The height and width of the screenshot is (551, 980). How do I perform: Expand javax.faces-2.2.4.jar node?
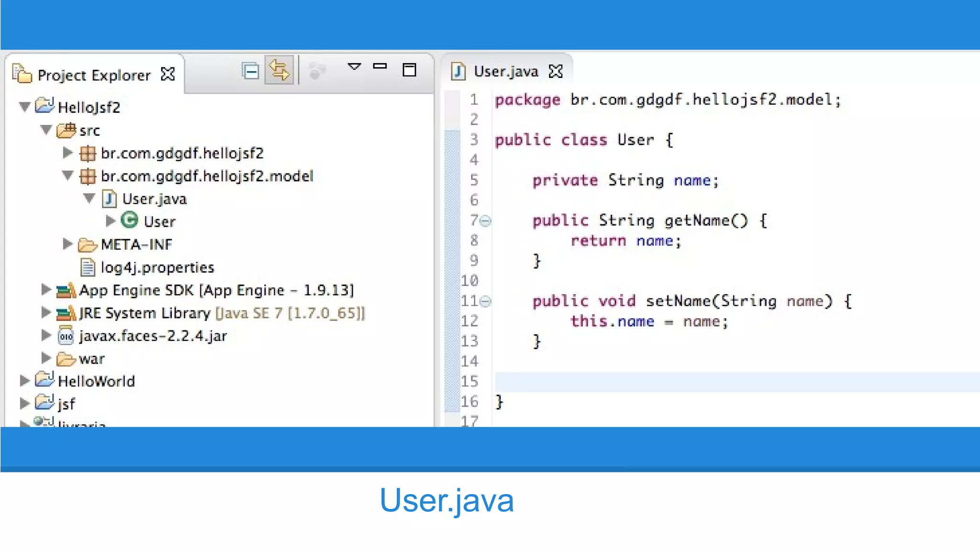click(x=46, y=335)
